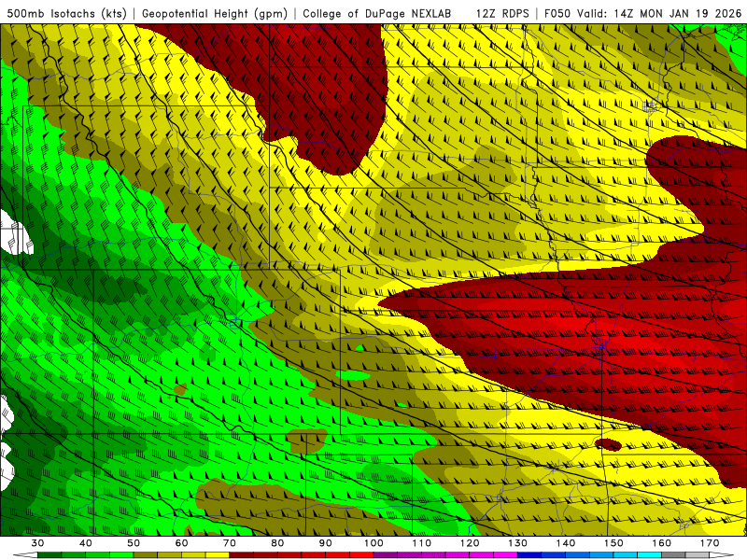Image resolution: width=747 pixels, height=560 pixels.
Task: Click the legend value 140
Action: (566, 542)
